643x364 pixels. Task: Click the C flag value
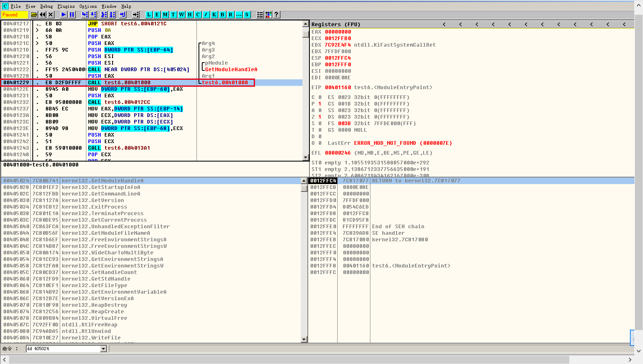pos(320,97)
